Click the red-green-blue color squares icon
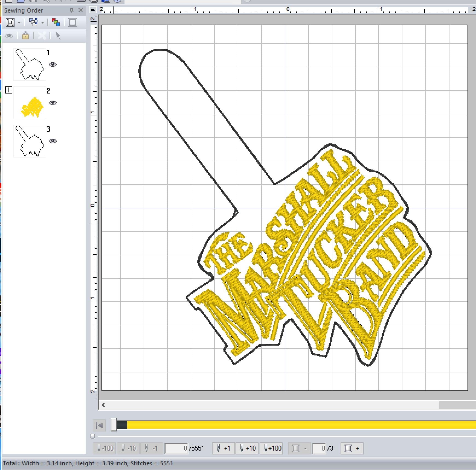Screen dimensions: 476x470 pos(56,22)
